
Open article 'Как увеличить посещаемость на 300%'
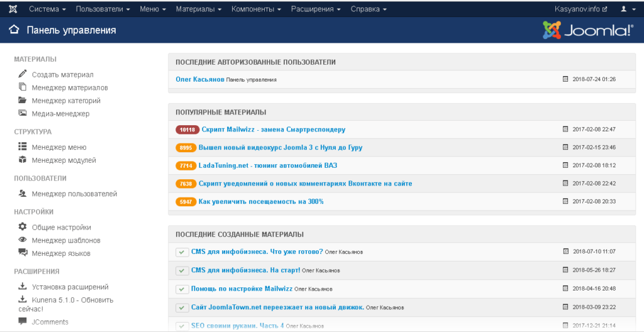pos(261,202)
